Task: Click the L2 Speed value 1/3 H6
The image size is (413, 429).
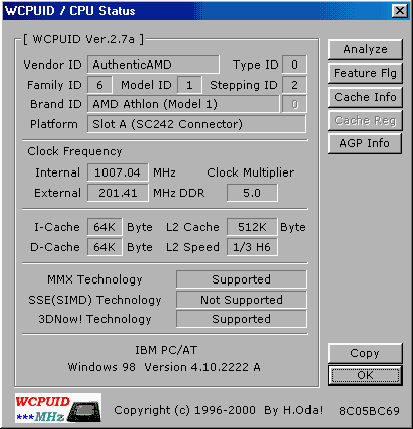Action: [x=252, y=247]
